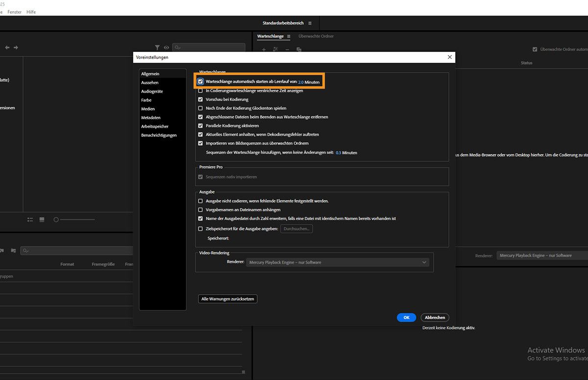
Task: Toggle Sequenzen nativ importieren checkbox
Action: click(200, 177)
